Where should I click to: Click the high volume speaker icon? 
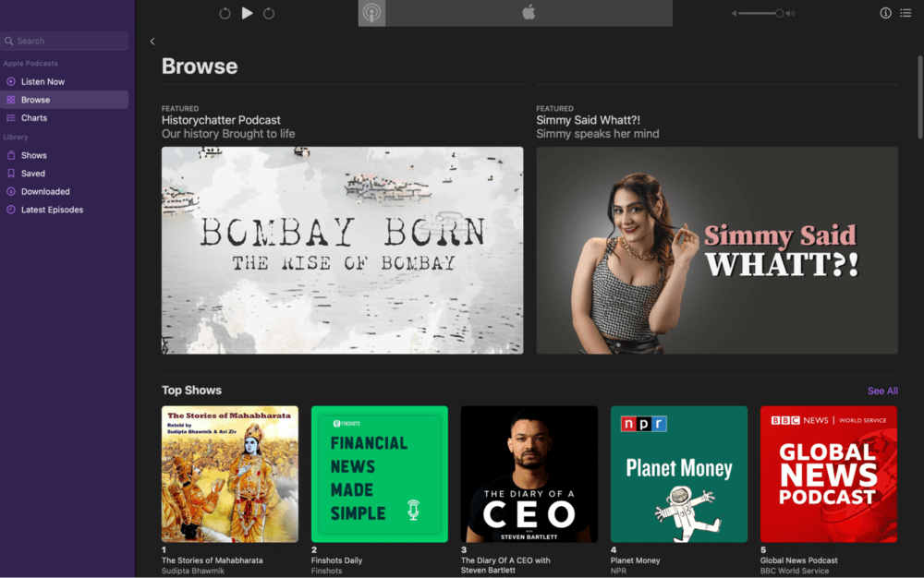[790, 13]
